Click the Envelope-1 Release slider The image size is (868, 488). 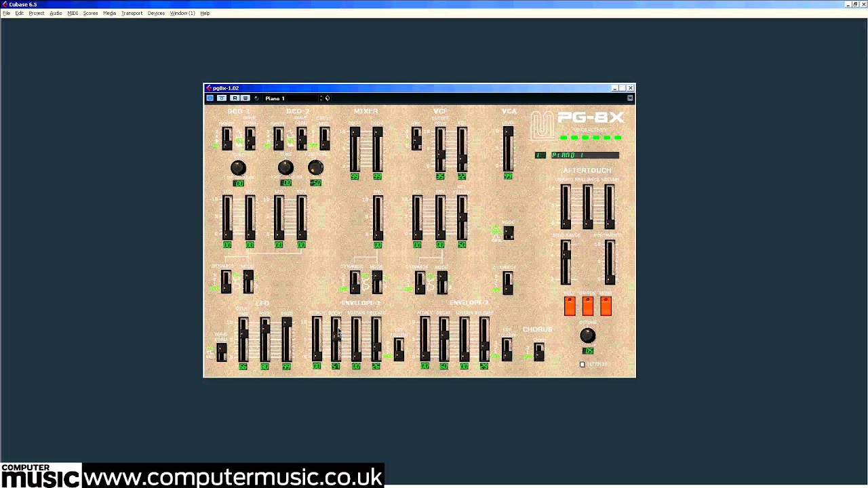point(376,340)
